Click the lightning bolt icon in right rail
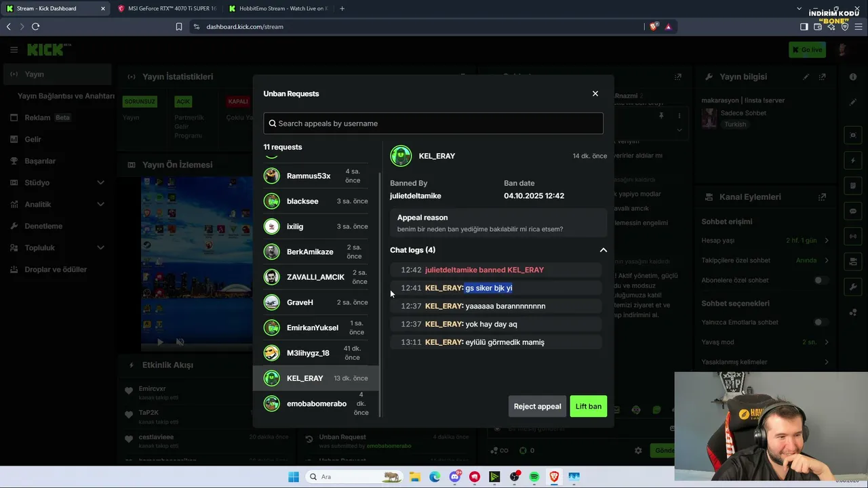The image size is (868, 488). point(853,161)
